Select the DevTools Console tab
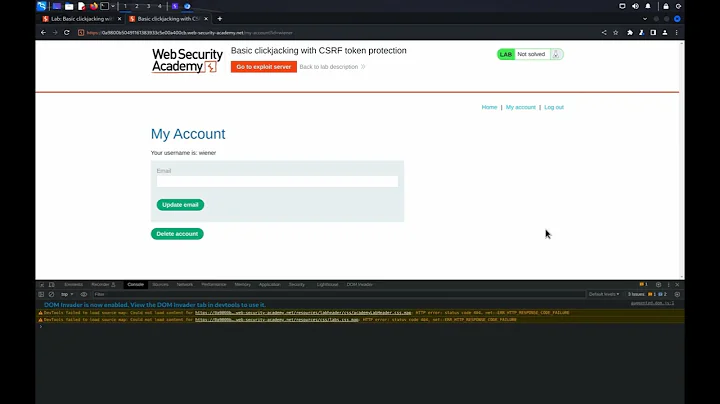 pos(135,285)
